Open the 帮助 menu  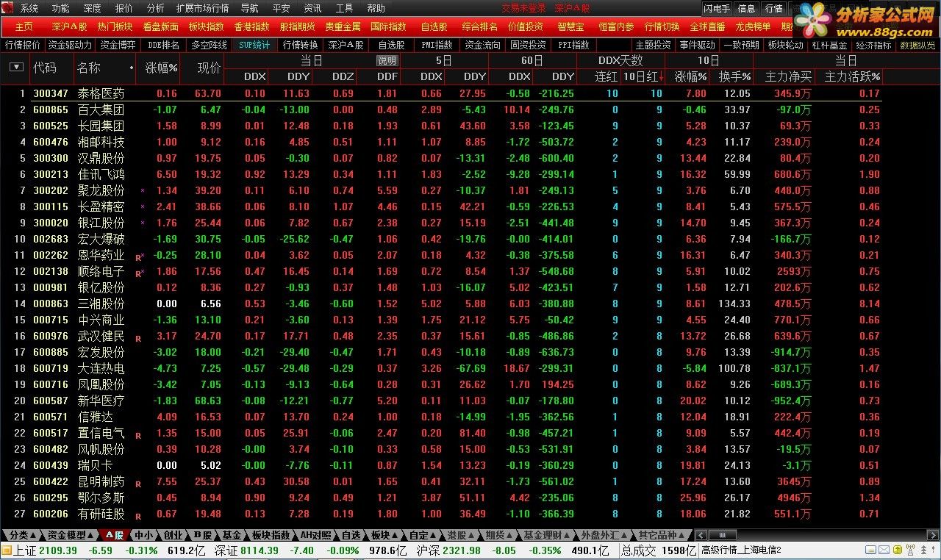376,9
